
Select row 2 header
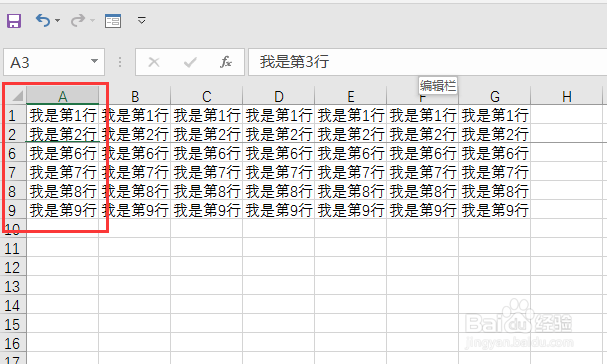point(13,134)
